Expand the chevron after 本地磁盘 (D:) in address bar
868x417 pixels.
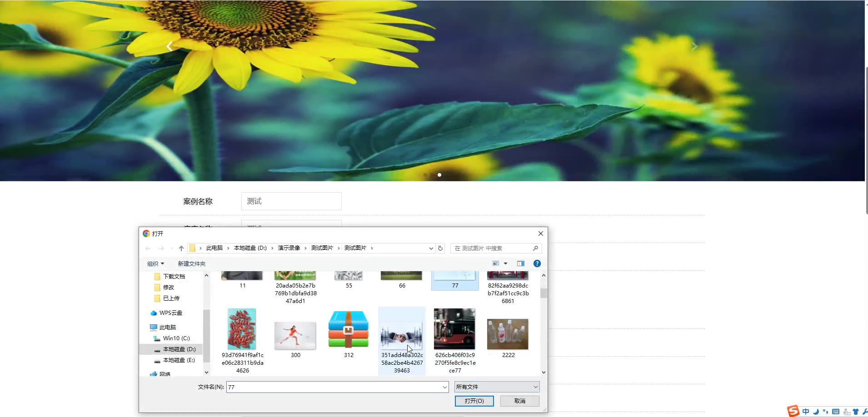[x=272, y=248]
